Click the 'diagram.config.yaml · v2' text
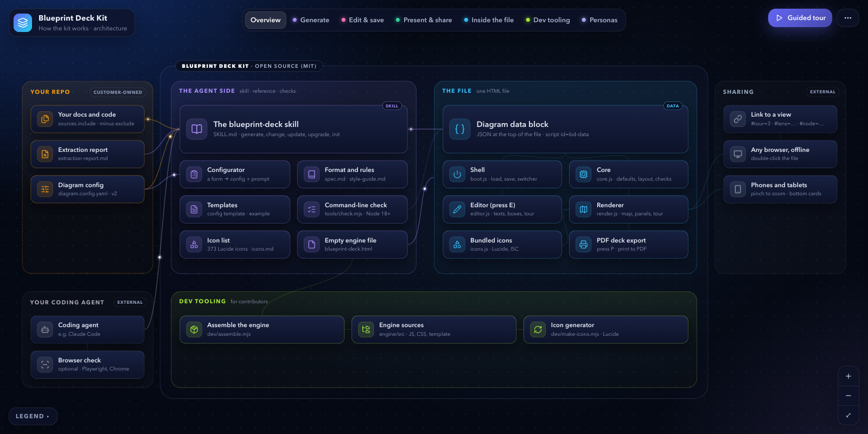 (87, 194)
